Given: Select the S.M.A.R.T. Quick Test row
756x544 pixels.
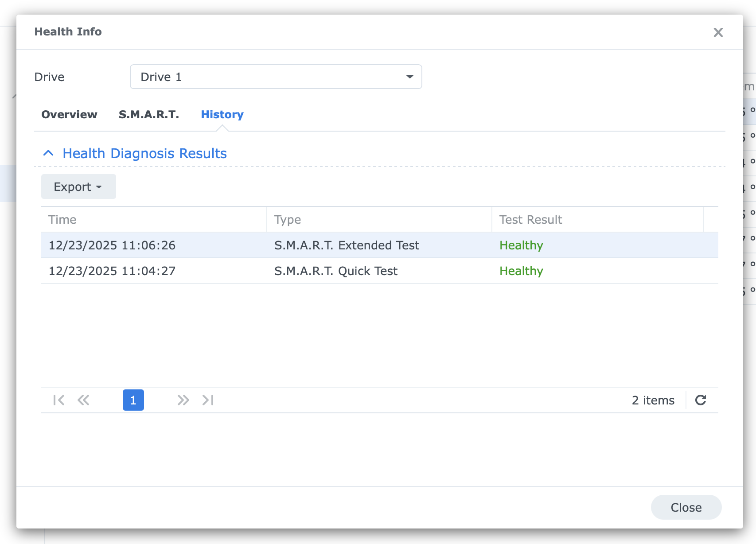Looking at the screenshot, I should coord(335,271).
